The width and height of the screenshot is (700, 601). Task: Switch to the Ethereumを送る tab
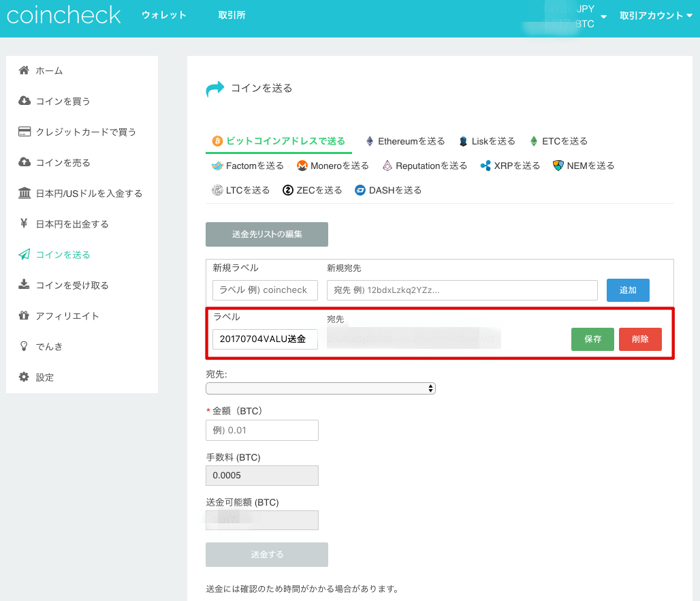405,141
